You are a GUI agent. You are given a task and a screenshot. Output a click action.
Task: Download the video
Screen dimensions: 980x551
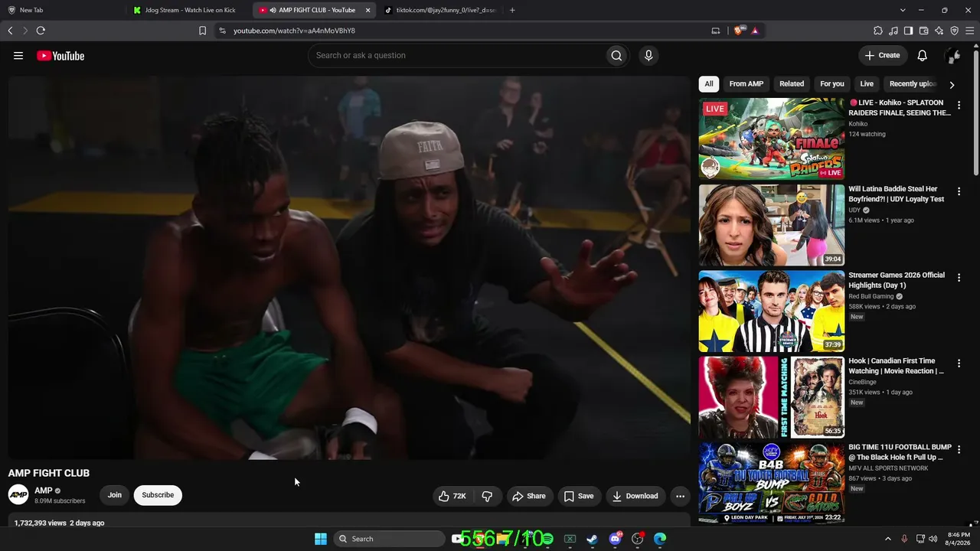pyautogui.click(x=635, y=496)
